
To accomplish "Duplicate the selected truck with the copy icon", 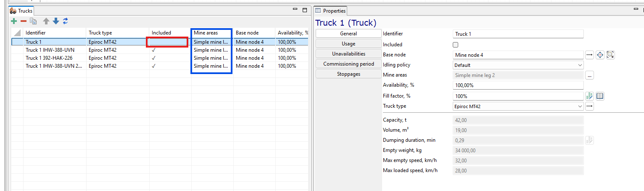I will tap(33, 21).
